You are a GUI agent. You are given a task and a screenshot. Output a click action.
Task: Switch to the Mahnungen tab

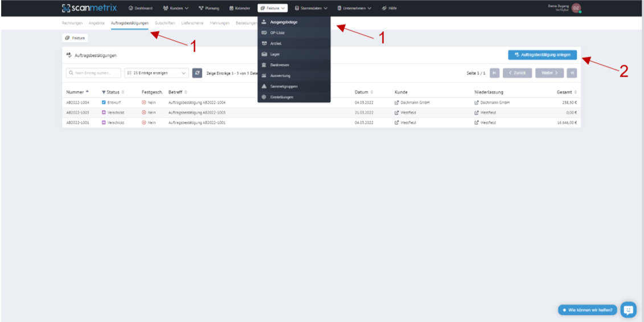click(220, 23)
